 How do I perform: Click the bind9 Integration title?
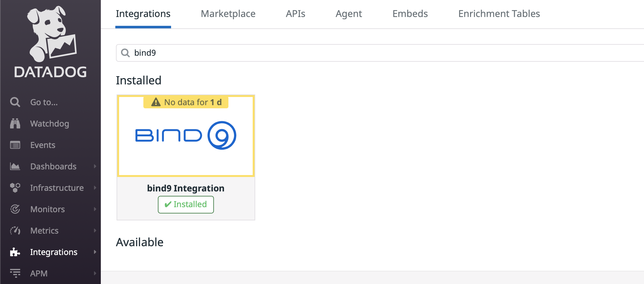click(186, 188)
